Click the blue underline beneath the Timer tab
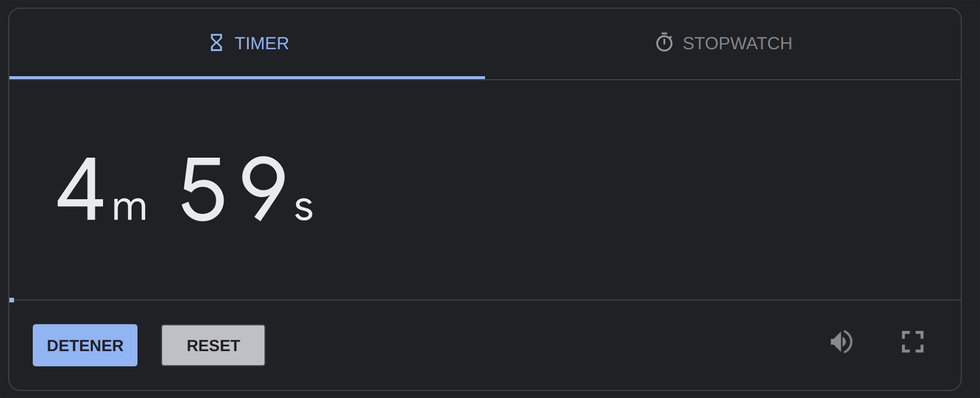Image resolution: width=980 pixels, height=398 pixels. (x=247, y=77)
